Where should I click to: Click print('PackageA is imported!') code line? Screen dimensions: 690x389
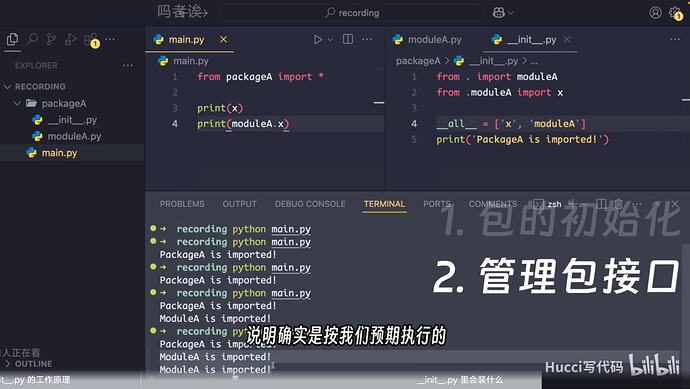(x=522, y=140)
